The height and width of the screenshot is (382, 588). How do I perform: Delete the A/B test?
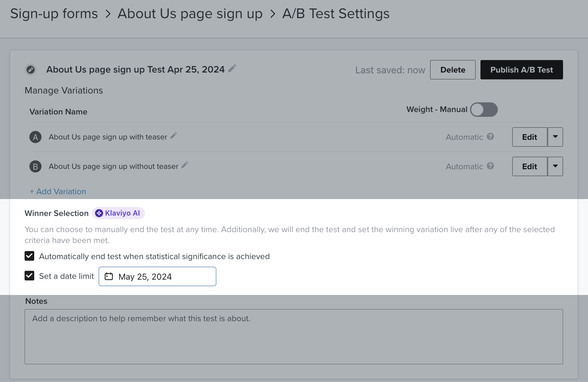click(452, 69)
